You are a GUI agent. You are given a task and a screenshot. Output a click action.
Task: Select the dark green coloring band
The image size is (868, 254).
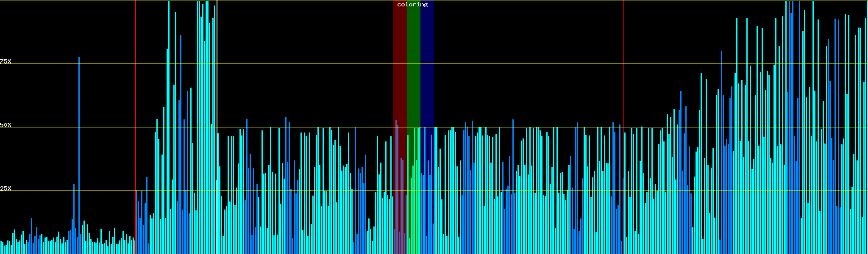pyautogui.click(x=413, y=63)
